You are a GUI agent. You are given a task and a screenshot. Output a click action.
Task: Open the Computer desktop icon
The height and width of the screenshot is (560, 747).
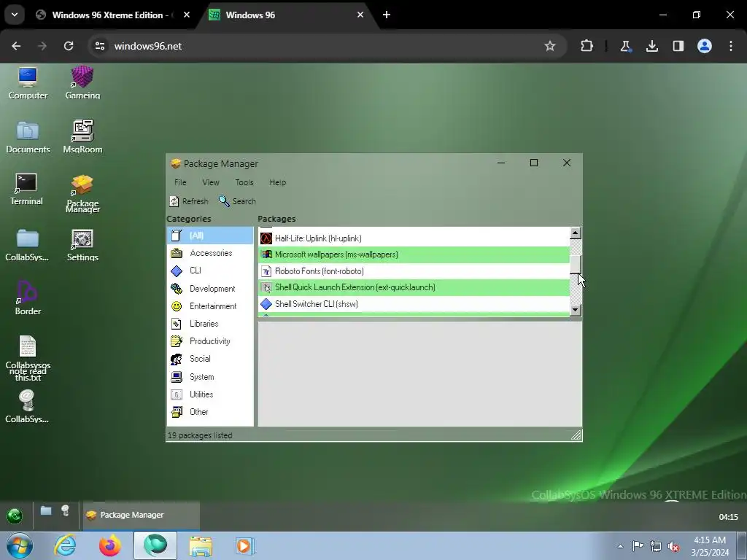pyautogui.click(x=28, y=83)
